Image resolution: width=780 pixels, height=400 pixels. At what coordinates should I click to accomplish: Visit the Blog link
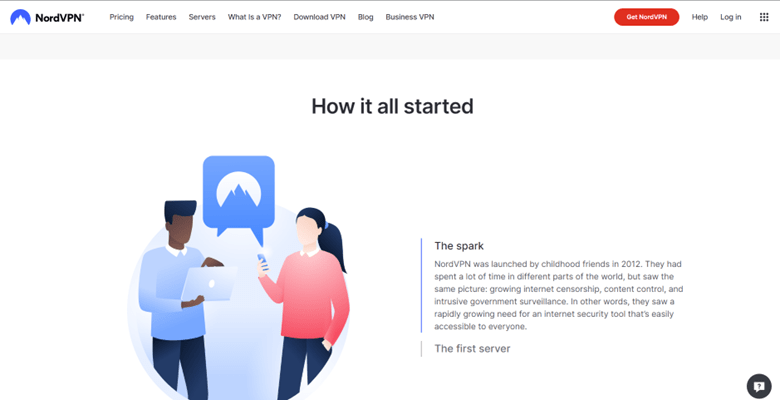[365, 17]
